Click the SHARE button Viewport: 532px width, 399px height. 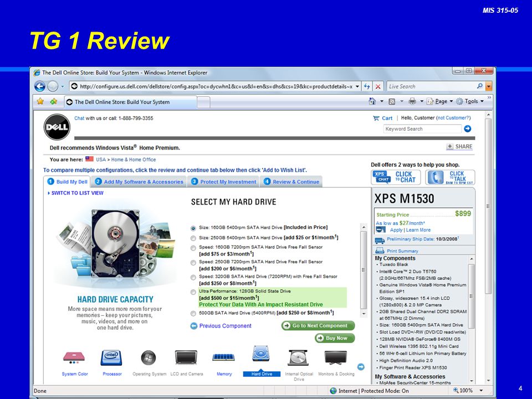click(459, 146)
